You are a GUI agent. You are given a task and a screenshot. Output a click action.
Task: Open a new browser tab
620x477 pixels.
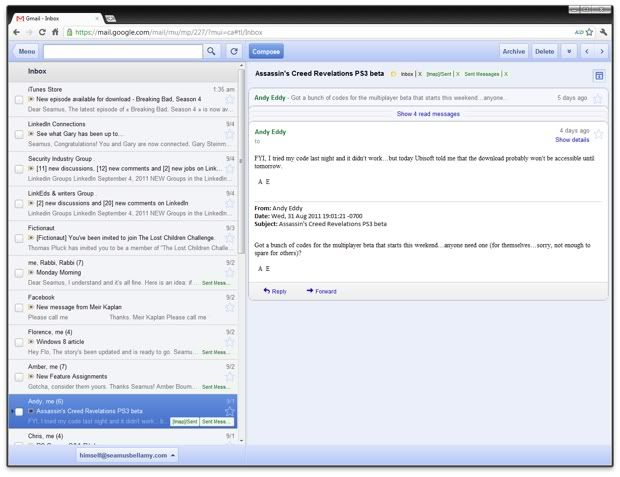tap(110, 19)
